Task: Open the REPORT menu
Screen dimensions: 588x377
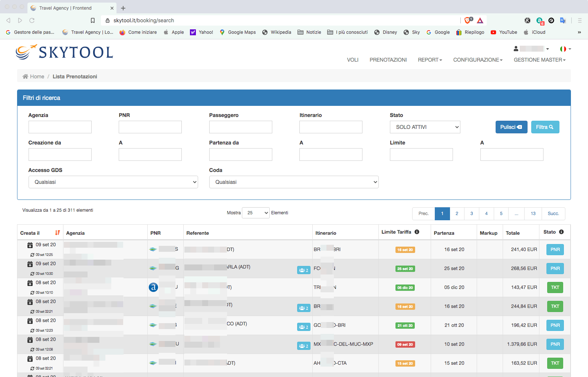Action: click(x=430, y=60)
